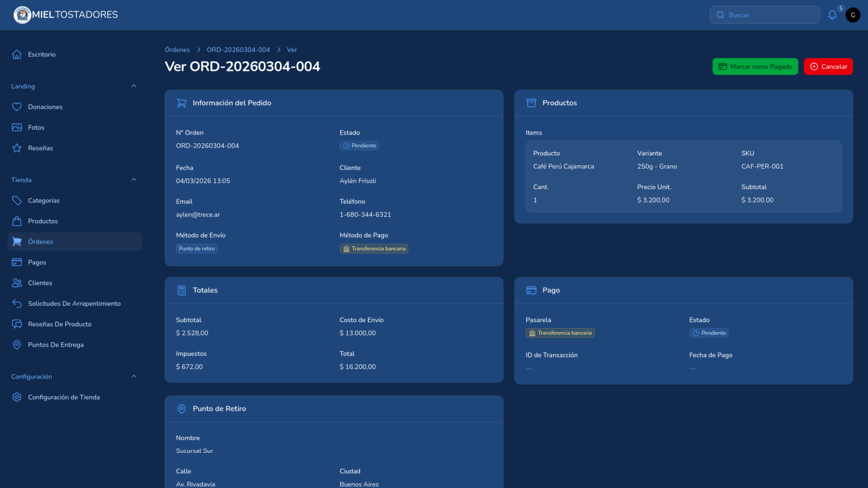Click the Pendiente badge under order Estado
Screen dimensions: 868x488
click(x=359, y=145)
